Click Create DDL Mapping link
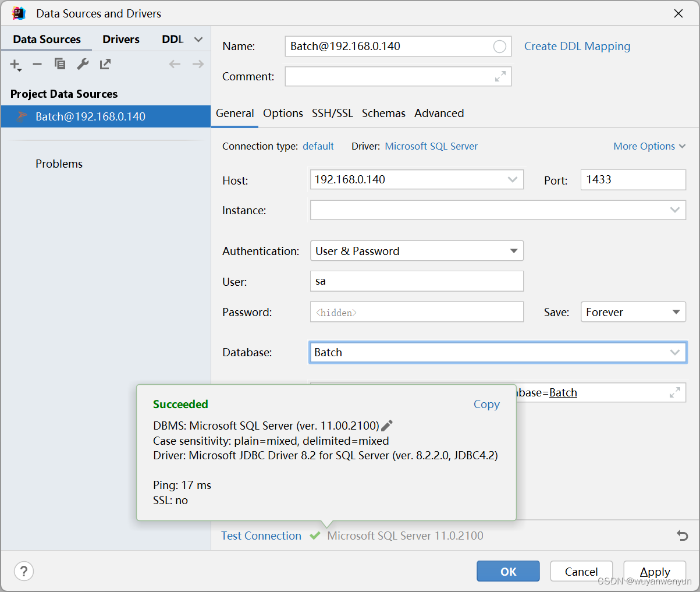Image resolution: width=700 pixels, height=592 pixels. [x=577, y=46]
